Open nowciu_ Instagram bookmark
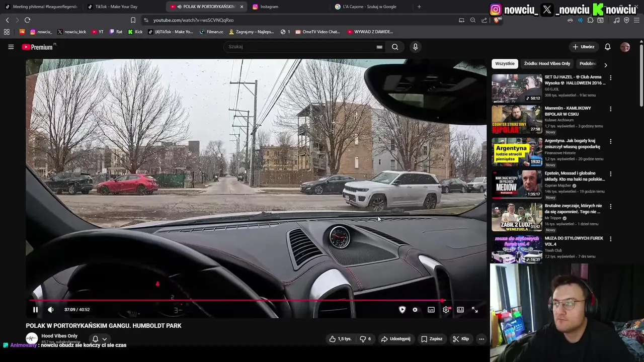Screen dimensions: 644x362 coord(41,32)
